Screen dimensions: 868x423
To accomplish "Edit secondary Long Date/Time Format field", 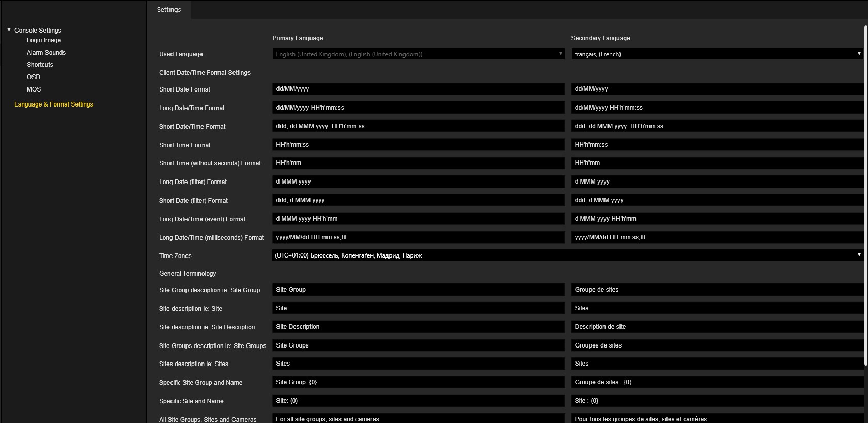I will [717, 108].
